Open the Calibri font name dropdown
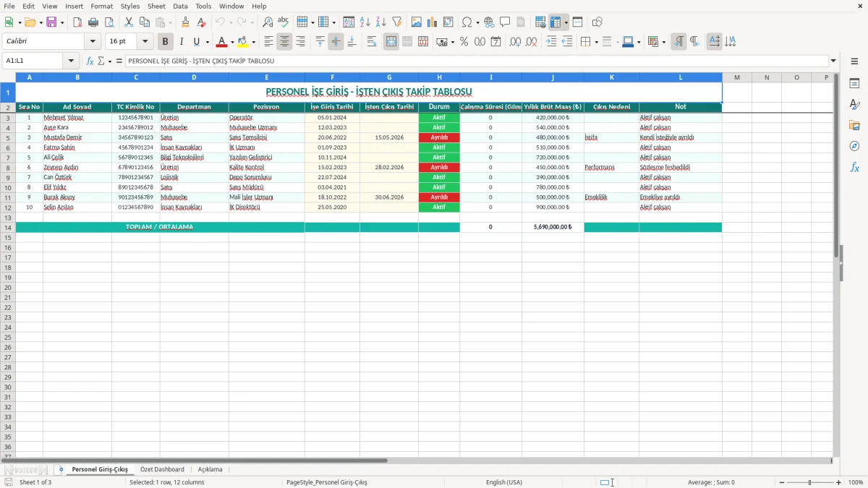The width and height of the screenshot is (868, 488). point(93,42)
